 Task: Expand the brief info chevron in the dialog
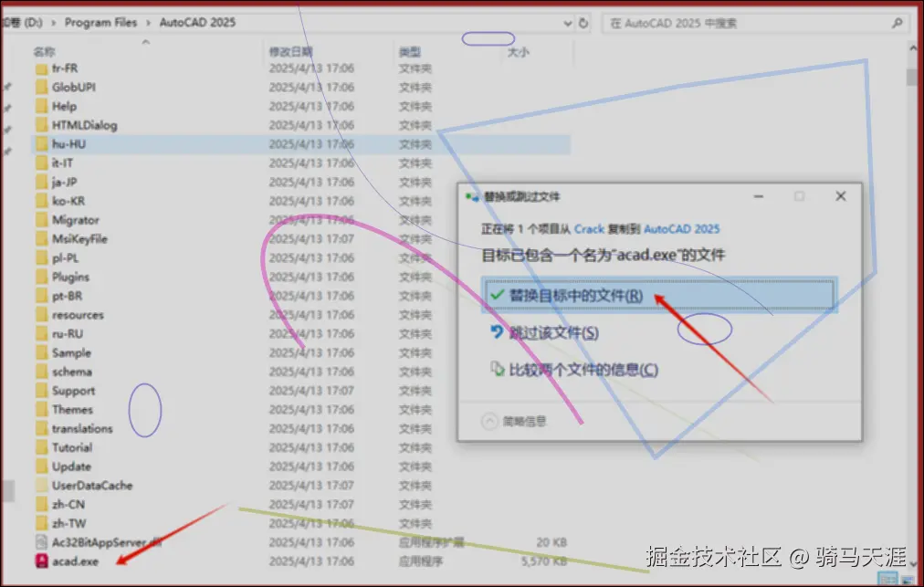[x=489, y=421]
